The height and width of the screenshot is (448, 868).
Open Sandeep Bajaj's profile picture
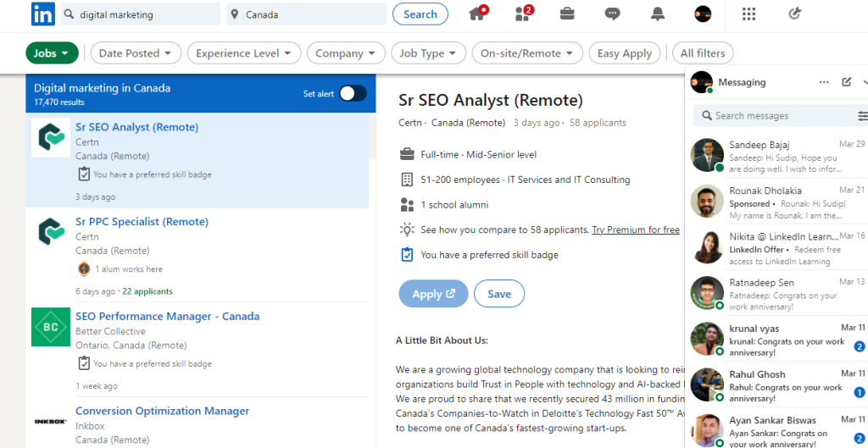707,155
